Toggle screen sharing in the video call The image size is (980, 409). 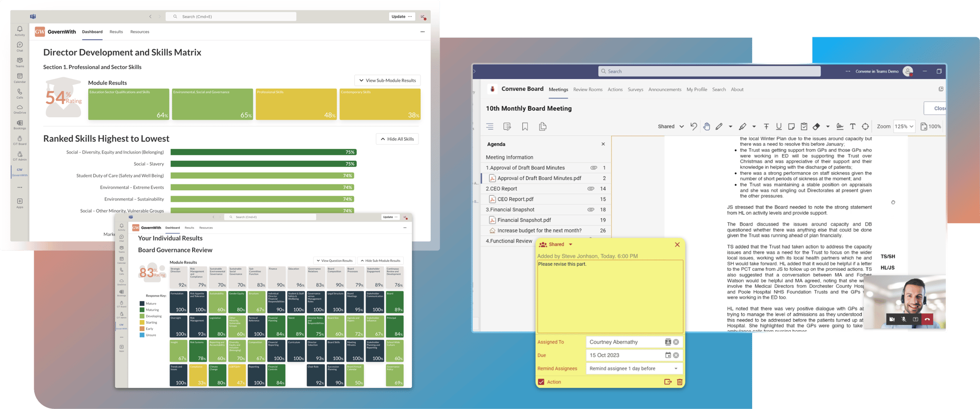tap(915, 319)
